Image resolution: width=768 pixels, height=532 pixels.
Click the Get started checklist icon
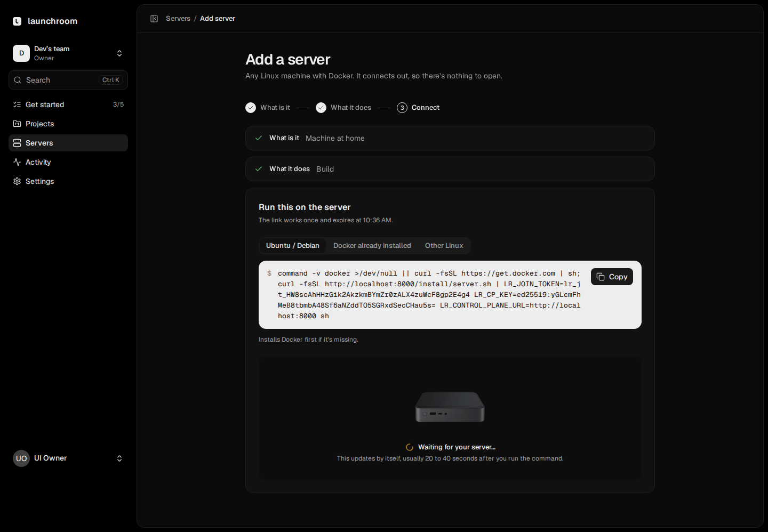(17, 104)
